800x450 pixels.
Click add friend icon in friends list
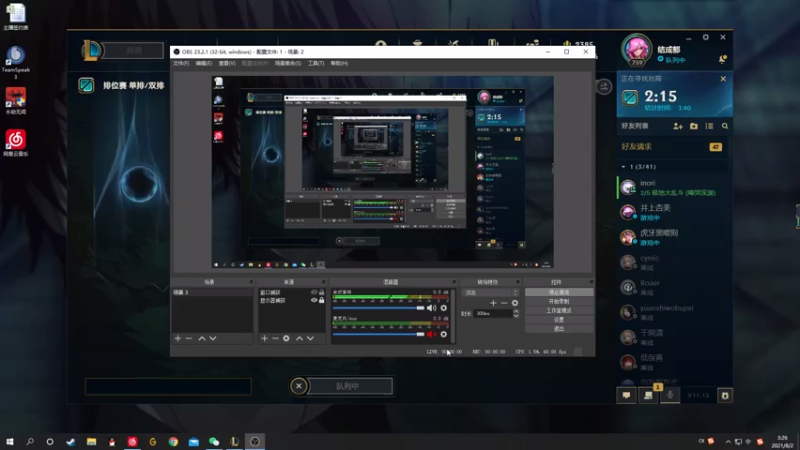678,126
